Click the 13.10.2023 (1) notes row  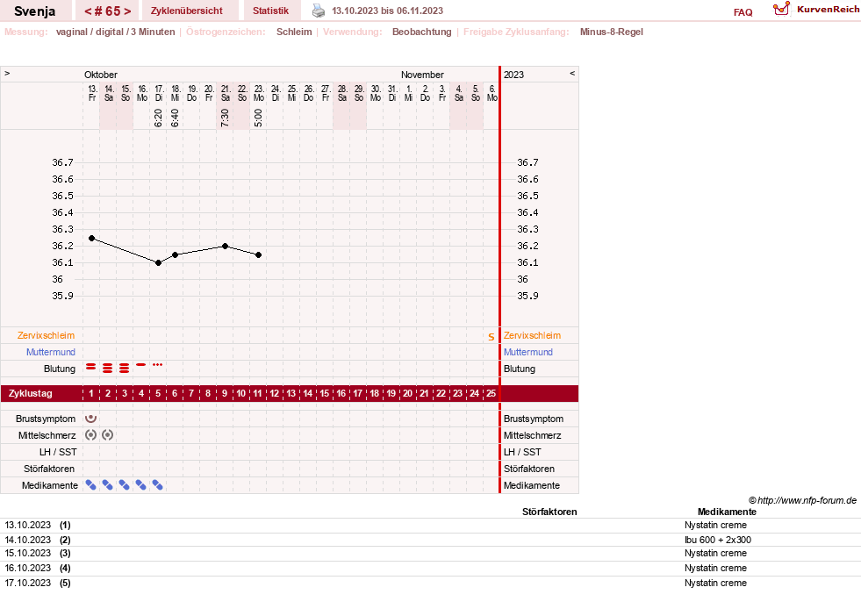pyautogui.click(x=430, y=526)
